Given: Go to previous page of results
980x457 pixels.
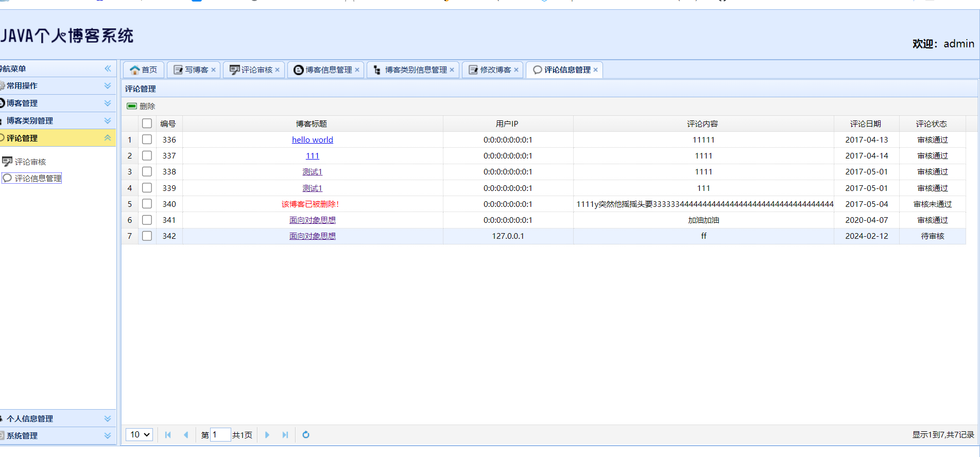Looking at the screenshot, I should (186, 435).
